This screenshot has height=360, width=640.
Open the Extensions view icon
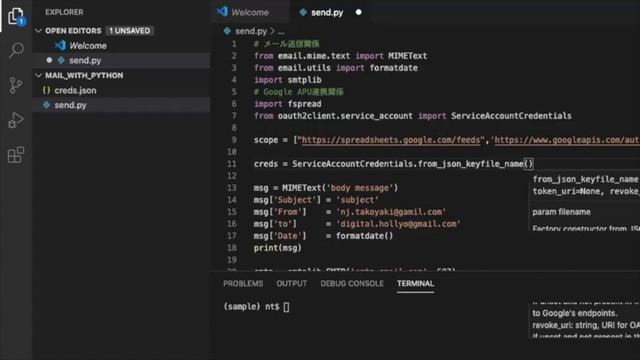pyautogui.click(x=16, y=155)
